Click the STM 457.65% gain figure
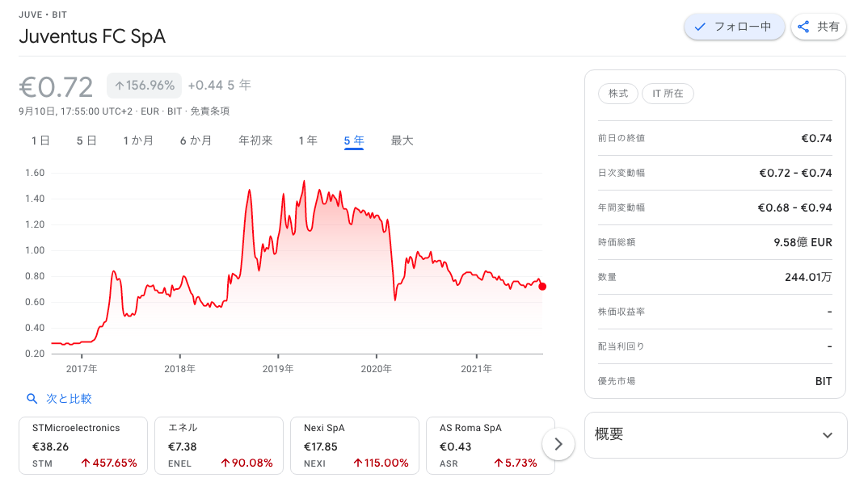 109,463
